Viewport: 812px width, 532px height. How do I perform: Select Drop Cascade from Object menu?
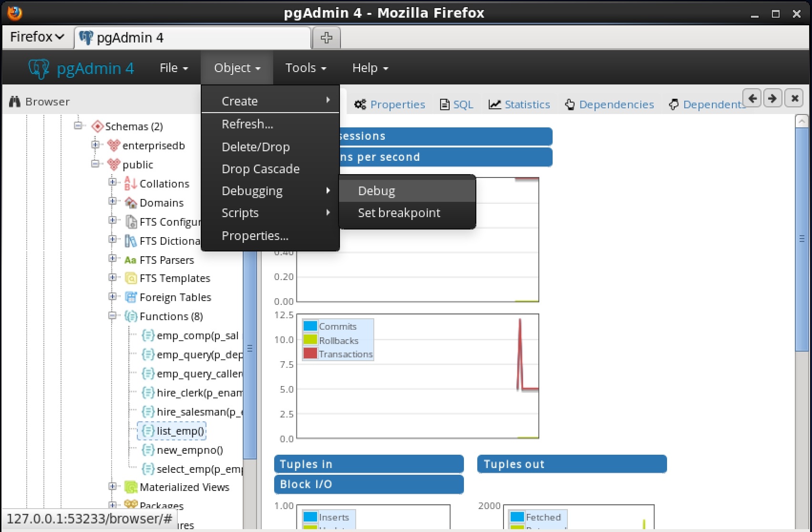click(260, 169)
